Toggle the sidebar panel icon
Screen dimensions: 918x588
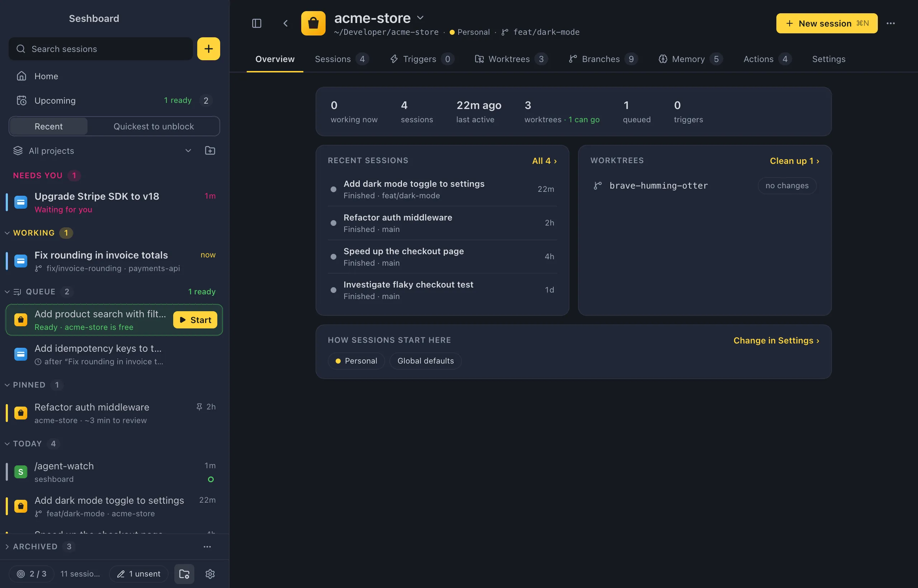point(257,23)
